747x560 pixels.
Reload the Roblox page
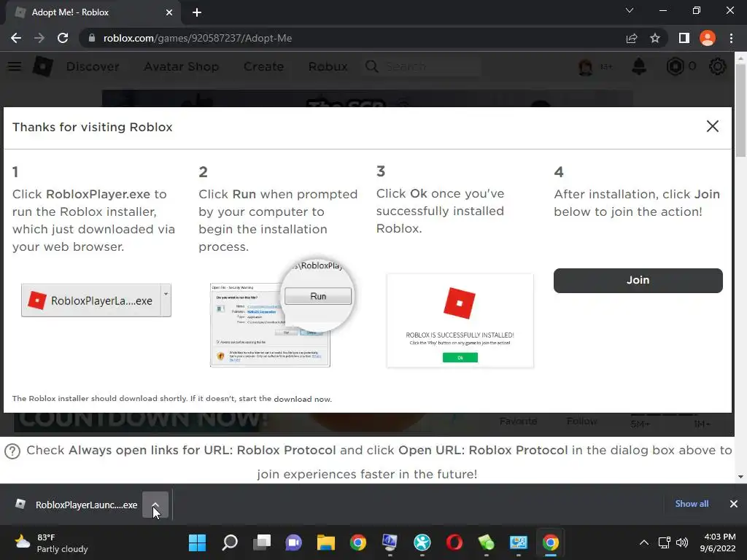tap(63, 38)
